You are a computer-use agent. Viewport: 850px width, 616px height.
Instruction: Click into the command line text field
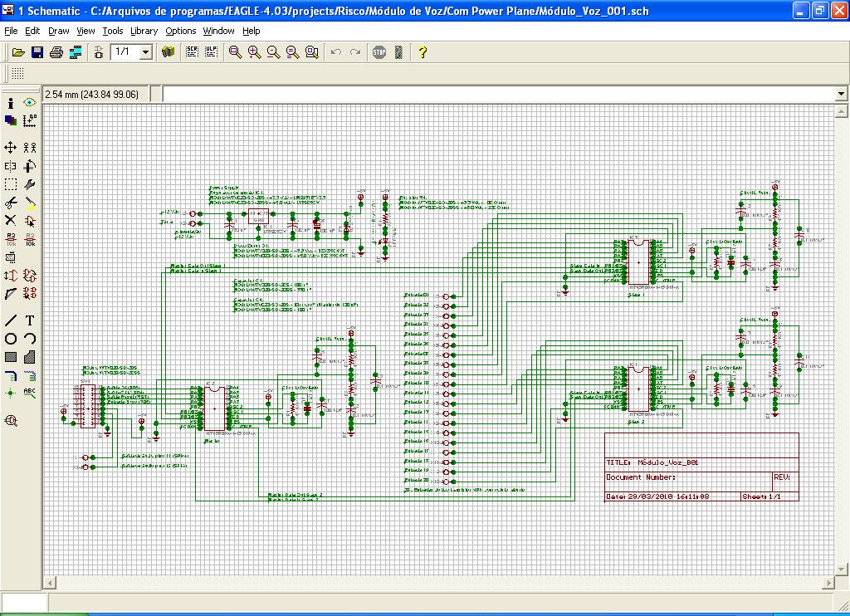click(x=498, y=94)
